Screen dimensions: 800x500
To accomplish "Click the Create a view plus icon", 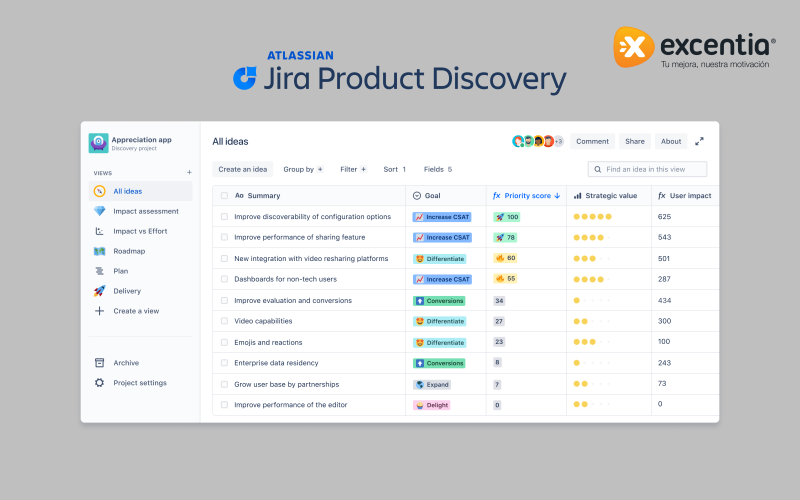I will tap(99, 311).
